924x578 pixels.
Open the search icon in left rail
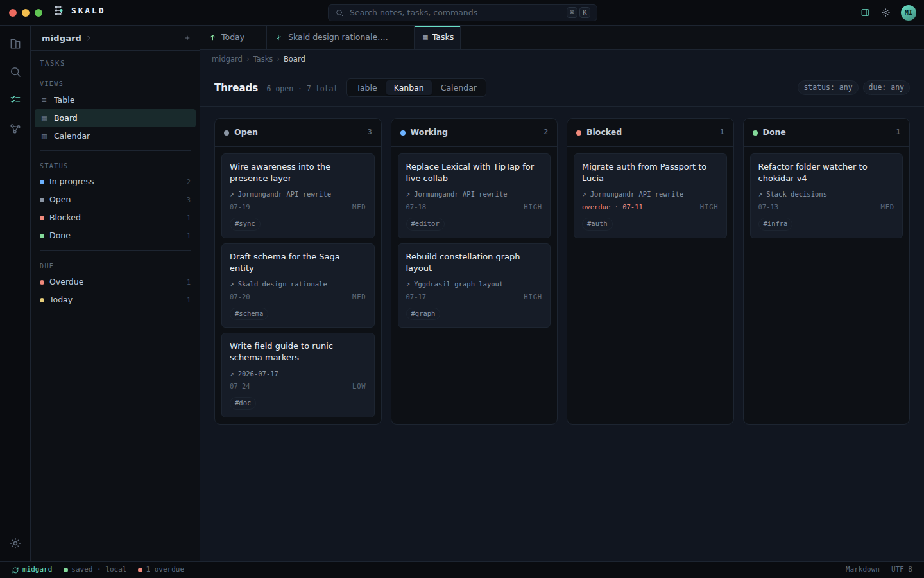(15, 72)
